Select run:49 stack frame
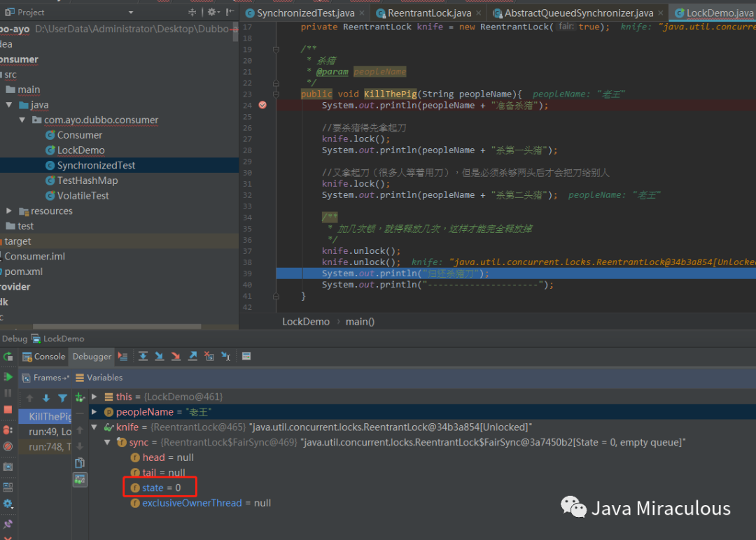Screen dimensions: 756x540 point(45,432)
